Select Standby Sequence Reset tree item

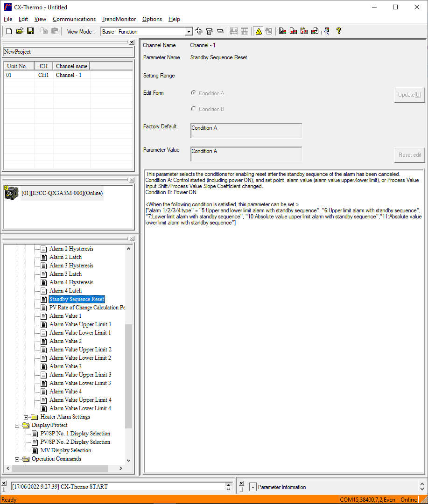(77, 299)
